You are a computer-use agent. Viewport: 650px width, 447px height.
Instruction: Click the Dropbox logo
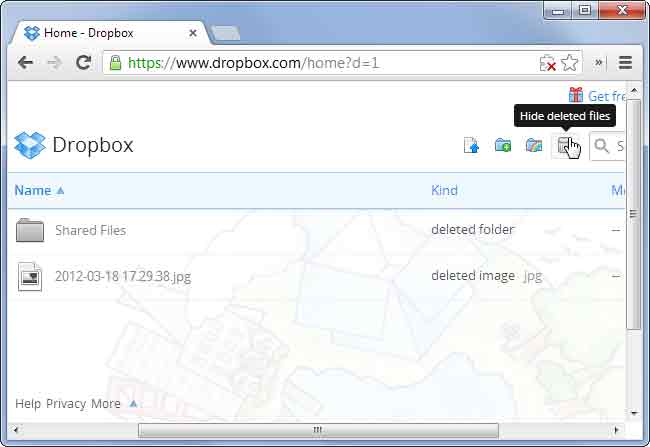pos(74,145)
